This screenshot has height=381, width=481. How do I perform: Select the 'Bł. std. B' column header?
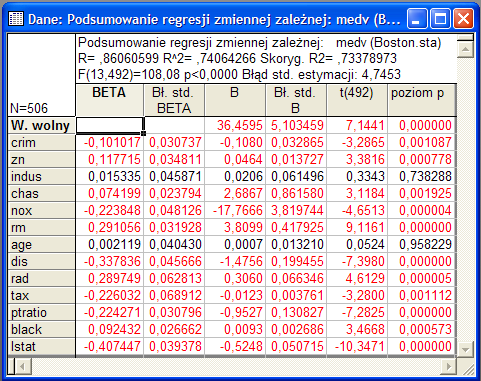click(296, 100)
